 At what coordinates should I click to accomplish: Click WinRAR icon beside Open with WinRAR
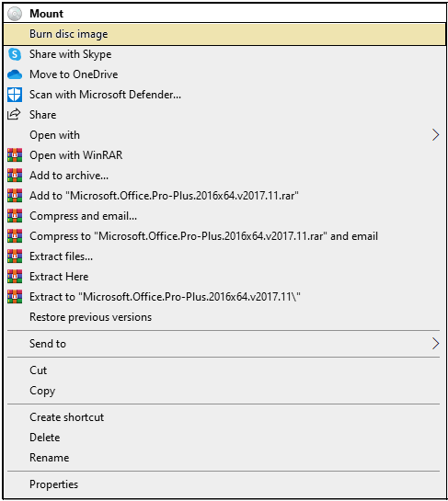click(x=15, y=155)
